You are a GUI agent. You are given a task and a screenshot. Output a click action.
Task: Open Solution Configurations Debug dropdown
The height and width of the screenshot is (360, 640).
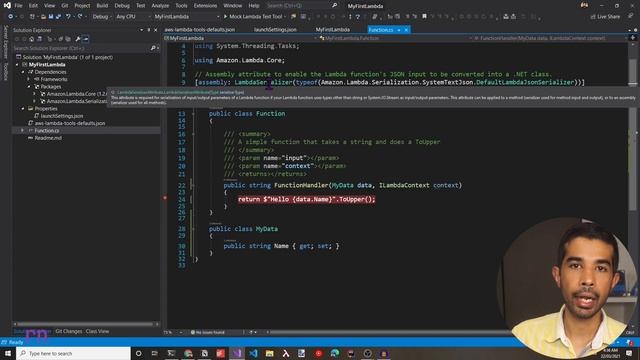pos(102,17)
